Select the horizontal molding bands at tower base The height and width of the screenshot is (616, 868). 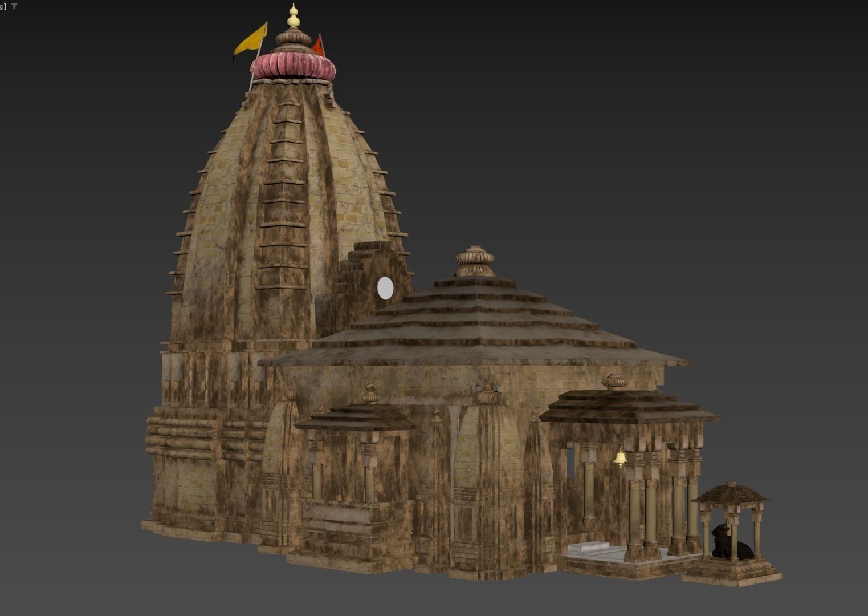[x=182, y=436]
